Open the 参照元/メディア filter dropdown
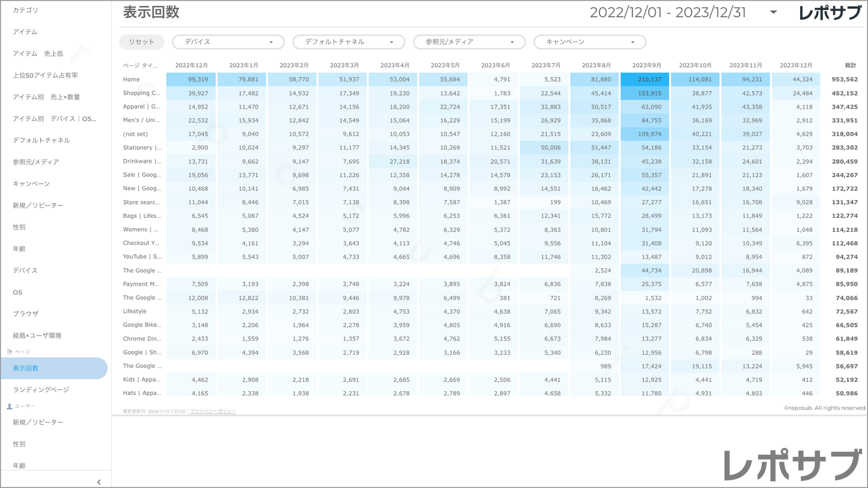 (x=469, y=42)
